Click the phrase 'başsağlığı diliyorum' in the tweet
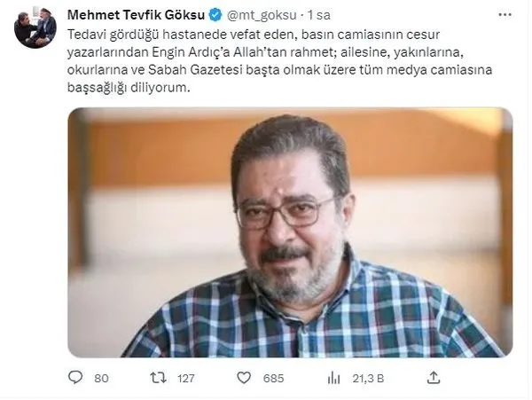 coord(129,88)
